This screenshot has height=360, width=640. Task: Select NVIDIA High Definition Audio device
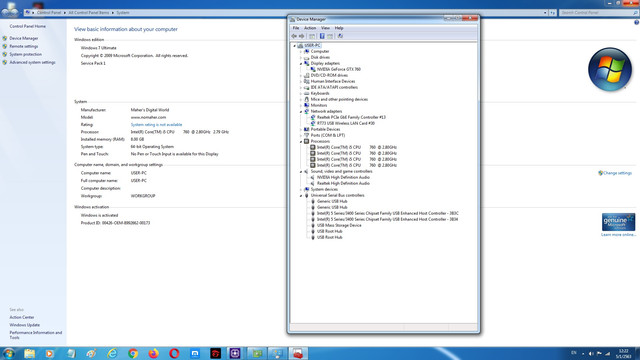coord(343,178)
